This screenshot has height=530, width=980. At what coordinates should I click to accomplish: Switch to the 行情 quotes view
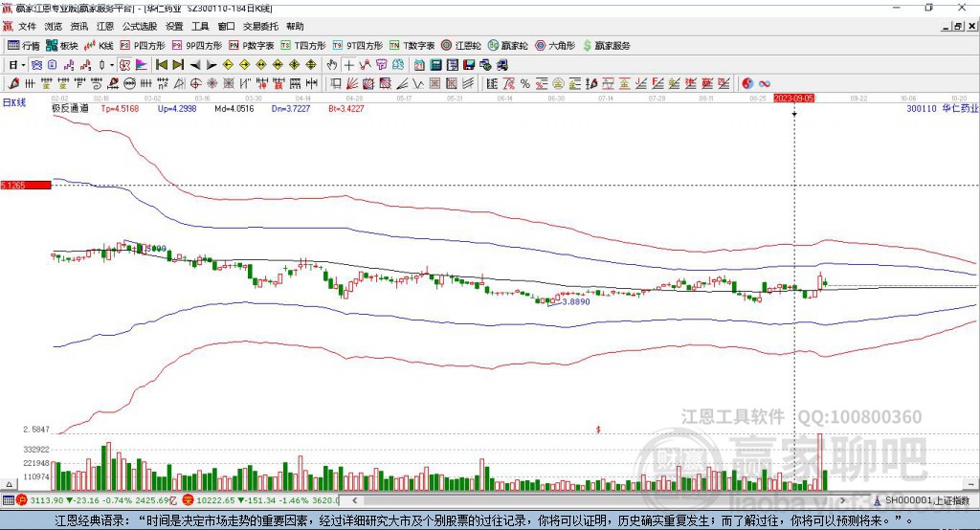click(x=23, y=46)
